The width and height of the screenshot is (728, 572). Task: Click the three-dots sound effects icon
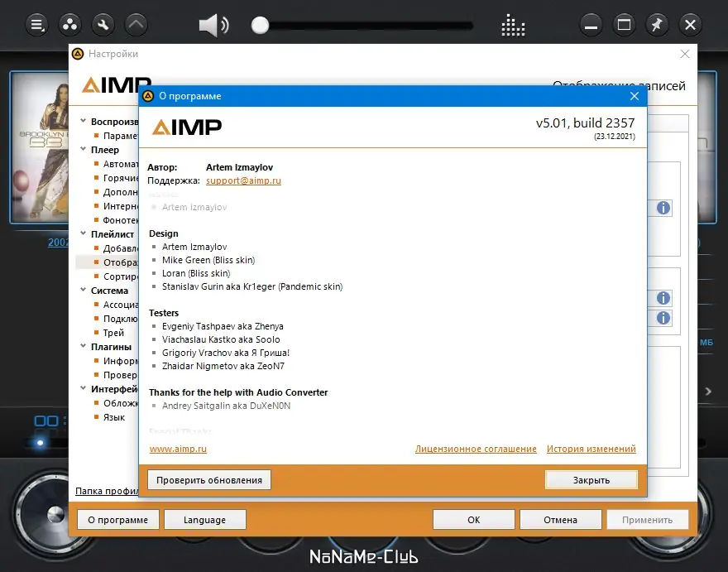(x=69, y=25)
